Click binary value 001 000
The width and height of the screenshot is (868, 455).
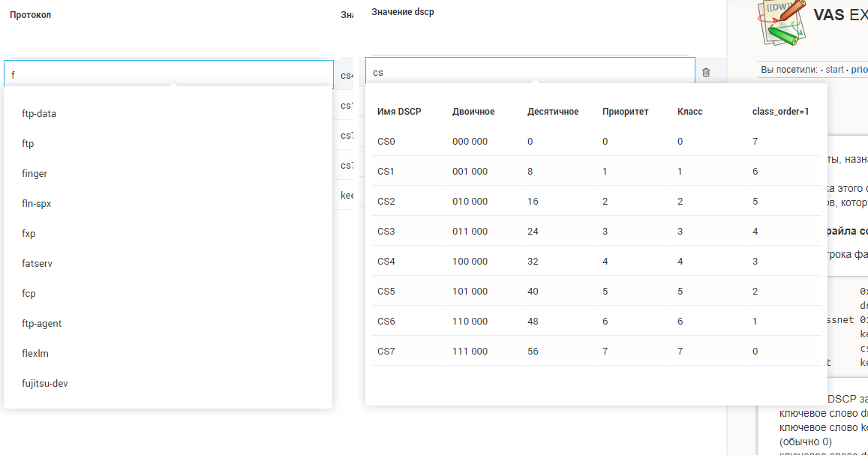(x=470, y=172)
